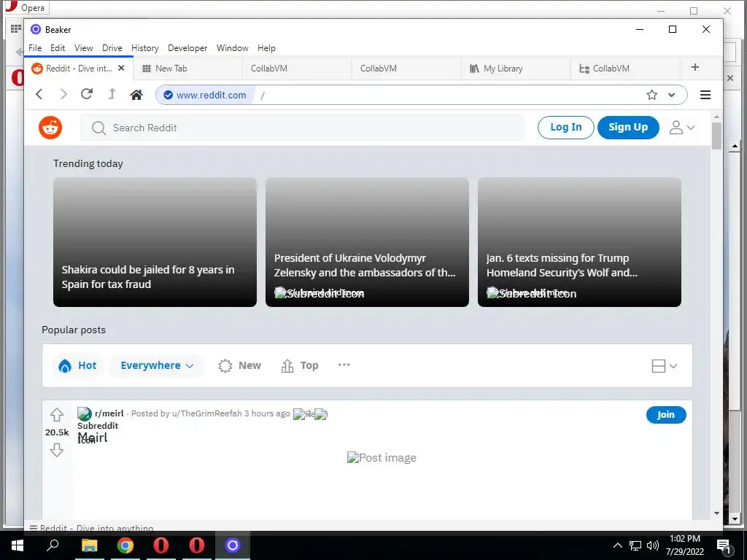The width and height of the screenshot is (747, 560).
Task: Downvote the Meirl post
Action: tap(57, 449)
